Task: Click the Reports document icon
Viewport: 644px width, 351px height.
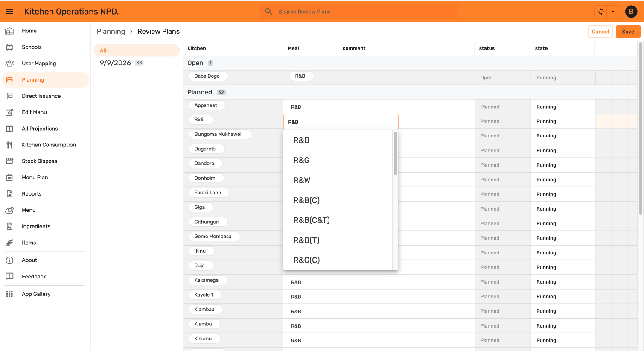Action: 9,194
